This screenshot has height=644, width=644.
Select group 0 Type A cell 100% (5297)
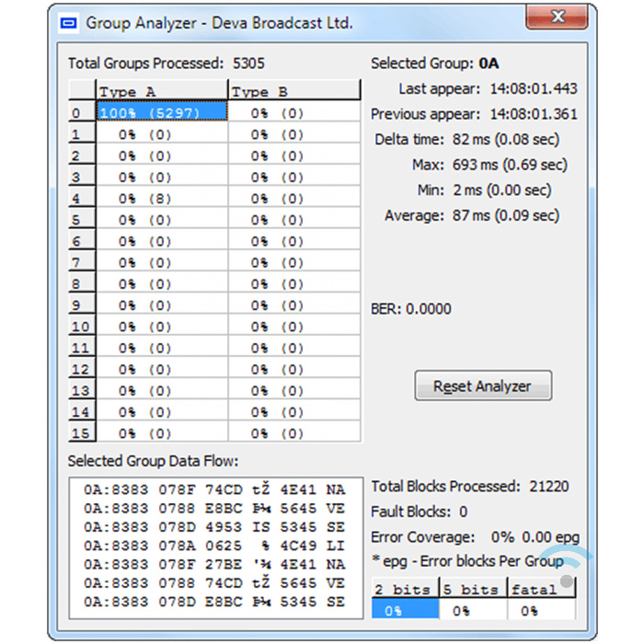[x=162, y=111]
